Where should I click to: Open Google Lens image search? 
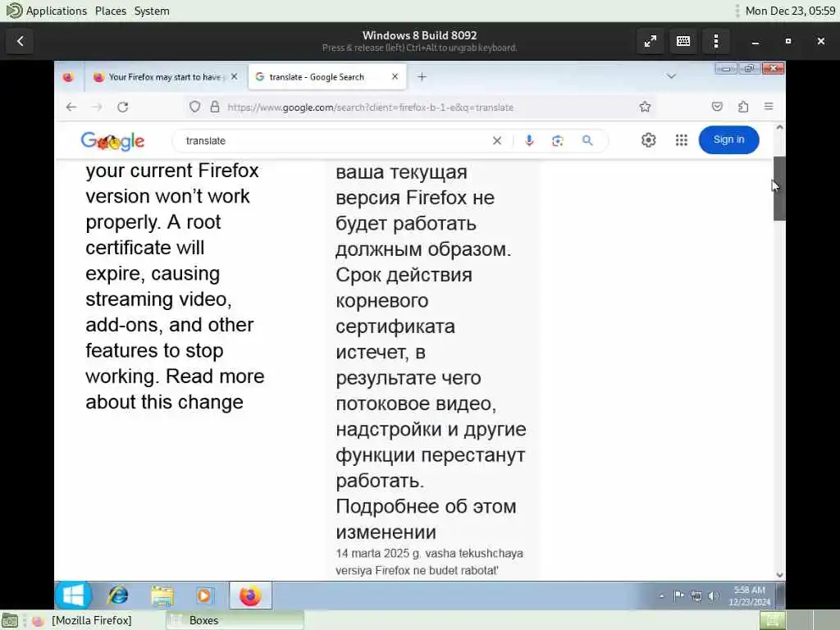[x=558, y=141]
